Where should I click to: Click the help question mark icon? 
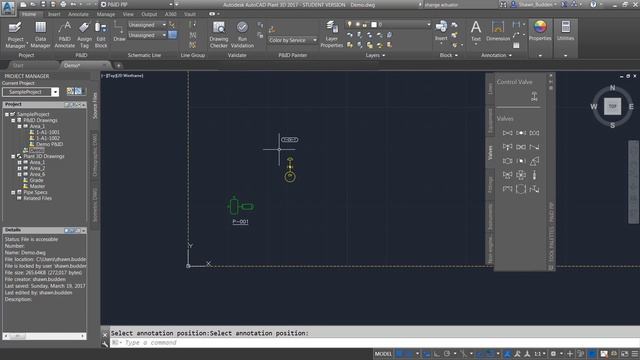pos(593,4)
